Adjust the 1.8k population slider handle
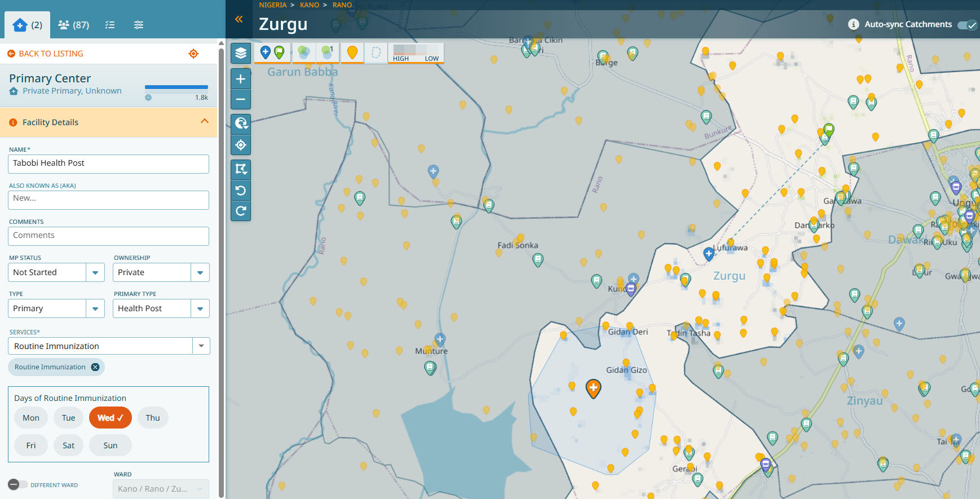This screenshot has height=499, width=980. click(x=148, y=98)
